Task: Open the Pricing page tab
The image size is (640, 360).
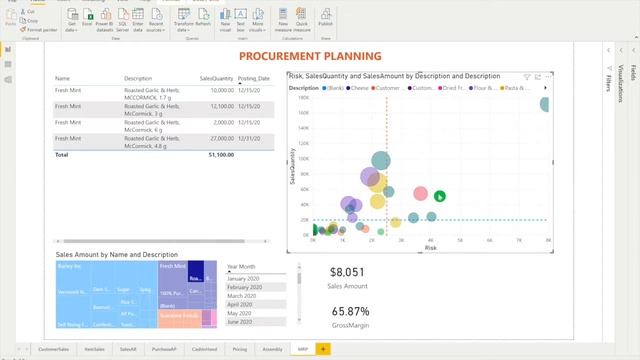Action: (240, 349)
